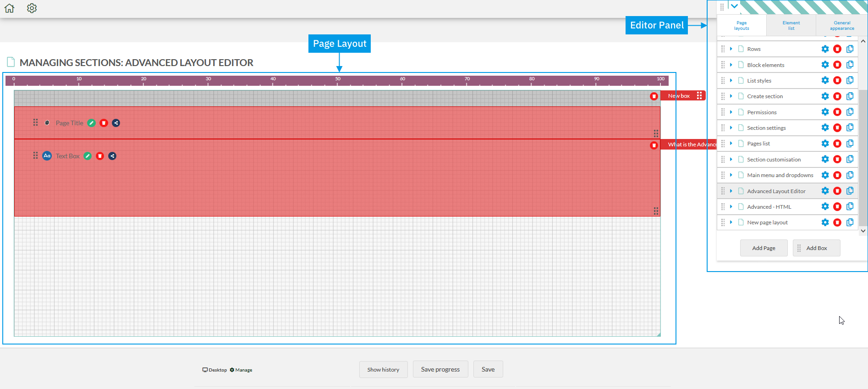868x389 pixels.
Task: Open settings for Block elements layout
Action: click(x=825, y=65)
